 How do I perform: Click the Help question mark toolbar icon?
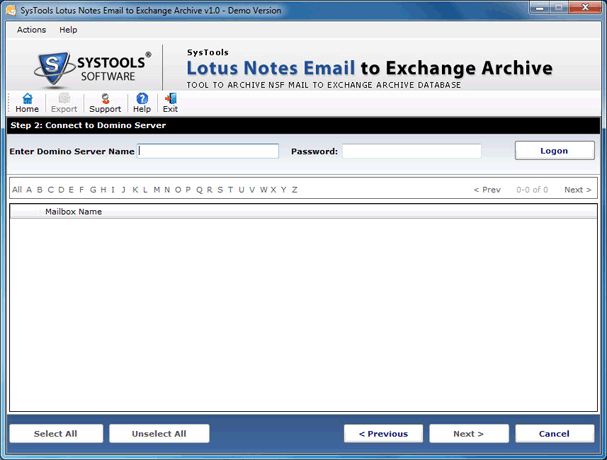pyautogui.click(x=142, y=103)
